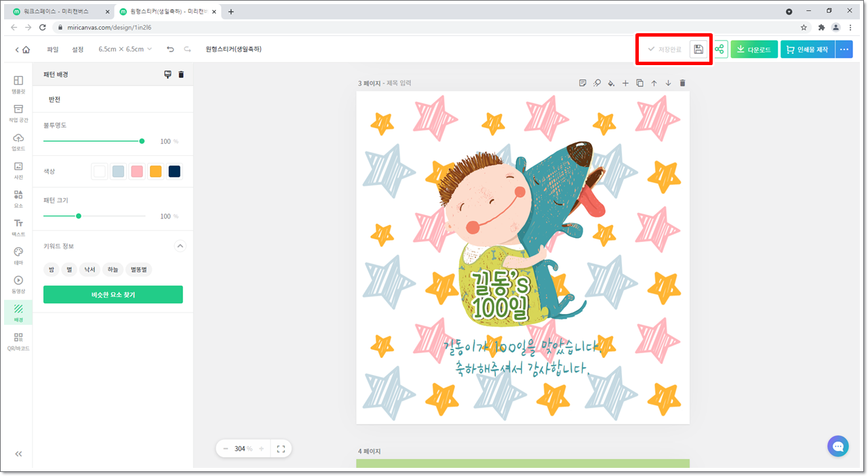Switch to the 워크스페이스 browser tab
This screenshot has height=476, width=868.
(x=58, y=12)
